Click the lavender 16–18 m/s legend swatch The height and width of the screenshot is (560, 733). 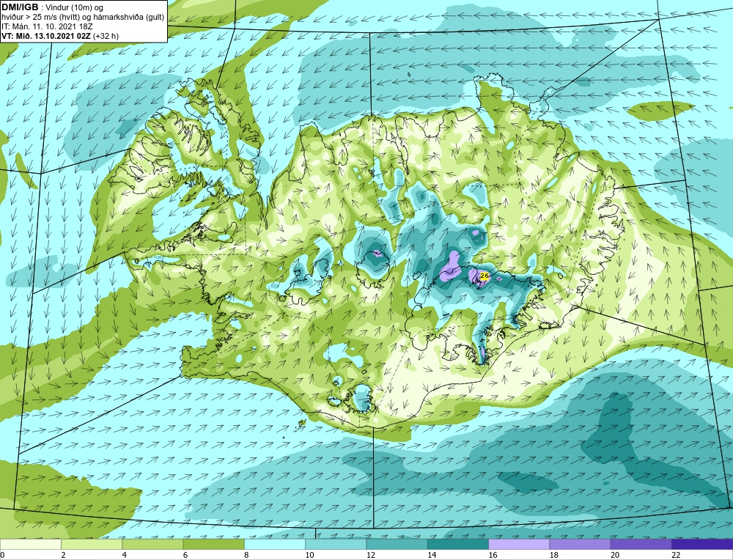[519, 545]
